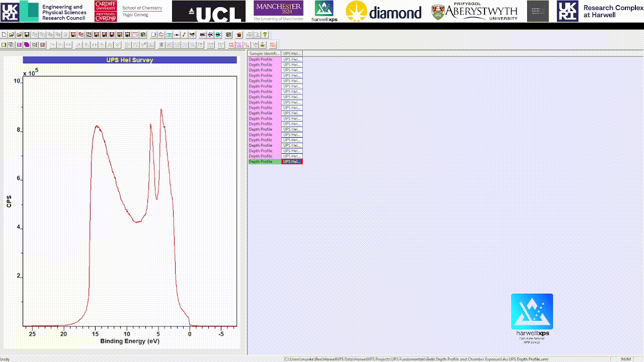
Task: Click the blue UPS HeI Survey title bar
Action: 130,60
